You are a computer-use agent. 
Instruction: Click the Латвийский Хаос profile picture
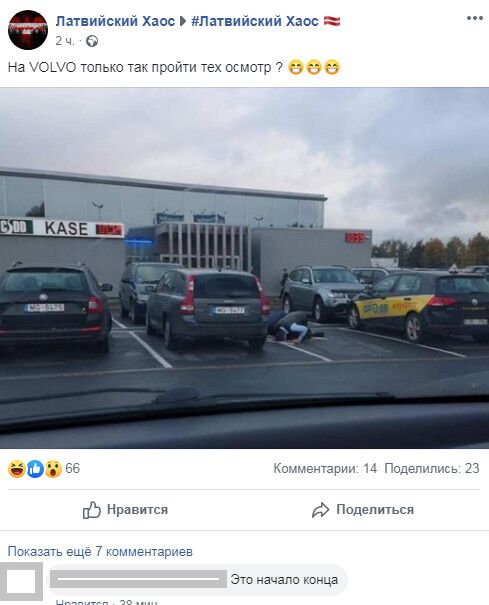(28, 30)
